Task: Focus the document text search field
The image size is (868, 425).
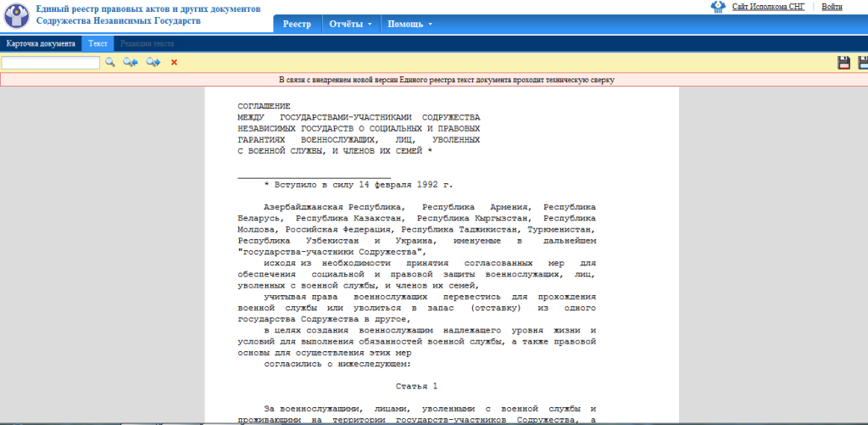Action: click(51, 62)
